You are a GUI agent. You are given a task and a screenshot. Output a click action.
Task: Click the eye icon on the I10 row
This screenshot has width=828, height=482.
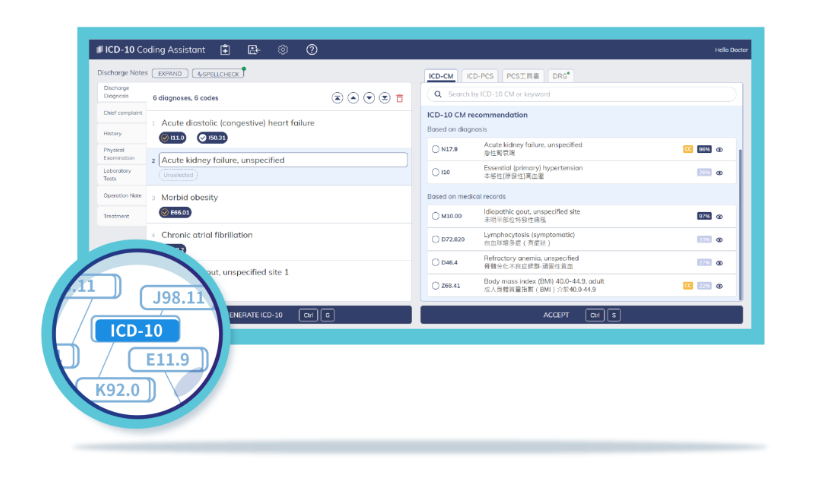[719, 173]
